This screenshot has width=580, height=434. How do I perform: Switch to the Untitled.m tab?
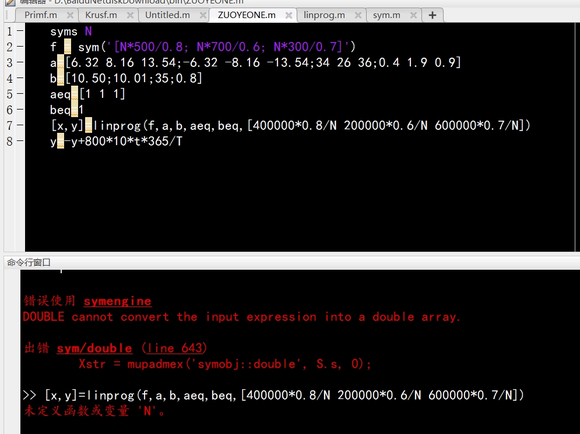click(x=168, y=15)
